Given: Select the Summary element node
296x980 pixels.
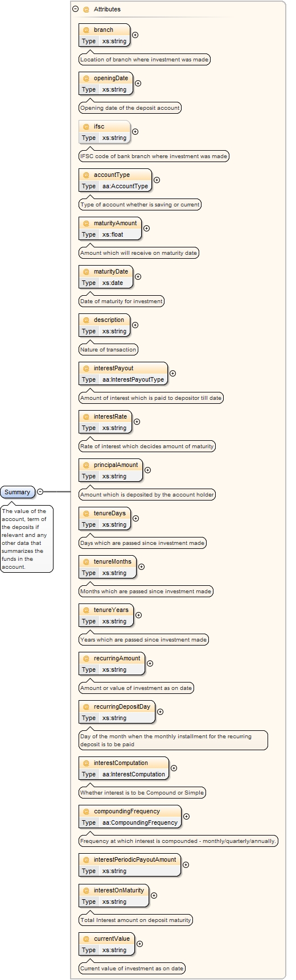Looking at the screenshot, I should pyautogui.click(x=18, y=492).
